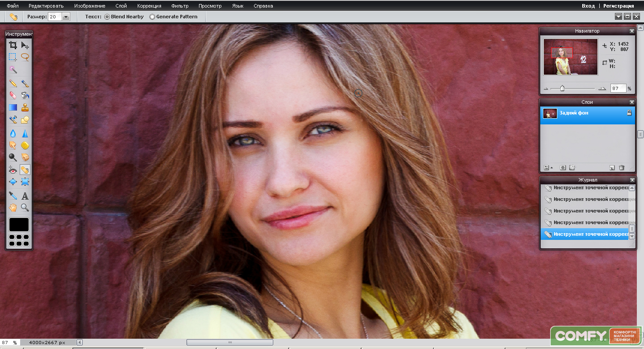
Task: Select the Color Picker eyedropper tool
Action: click(x=13, y=196)
